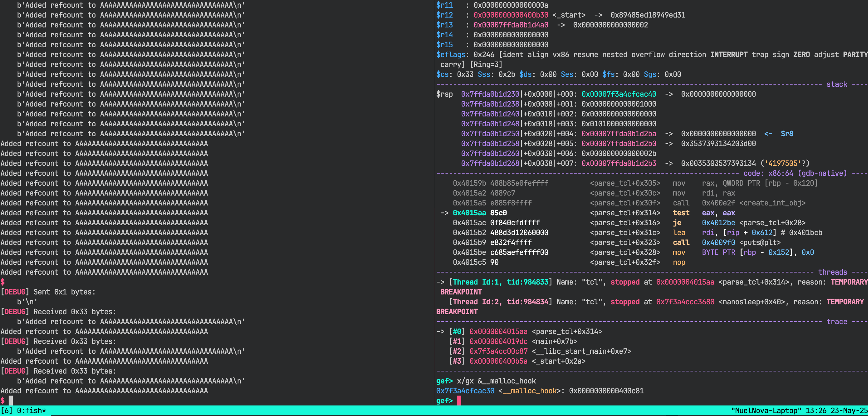Click the 'code: x86:64 (gdb-native)' header
The width and height of the screenshot is (868, 416).
[795, 173]
